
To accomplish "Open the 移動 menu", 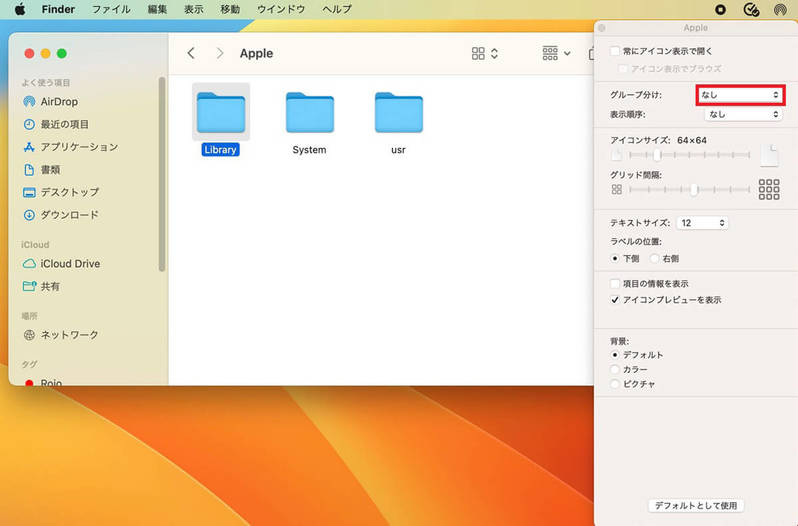I will click(x=230, y=9).
